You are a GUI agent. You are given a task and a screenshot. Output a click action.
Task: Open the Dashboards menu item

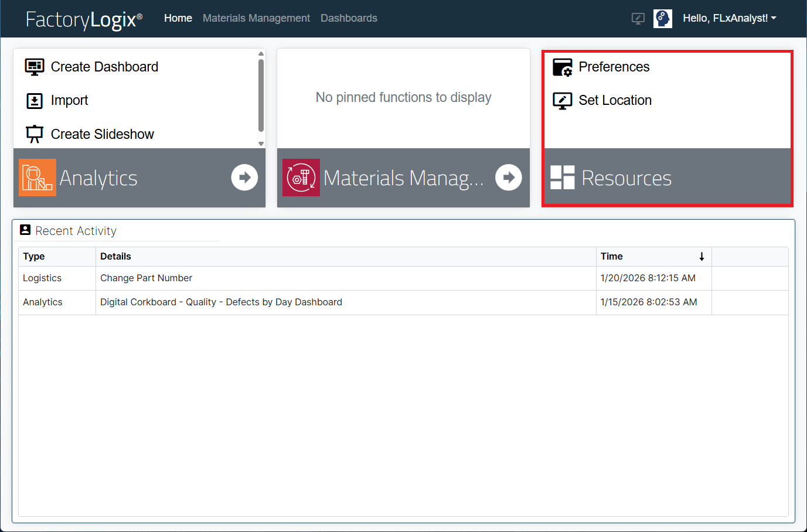(349, 19)
